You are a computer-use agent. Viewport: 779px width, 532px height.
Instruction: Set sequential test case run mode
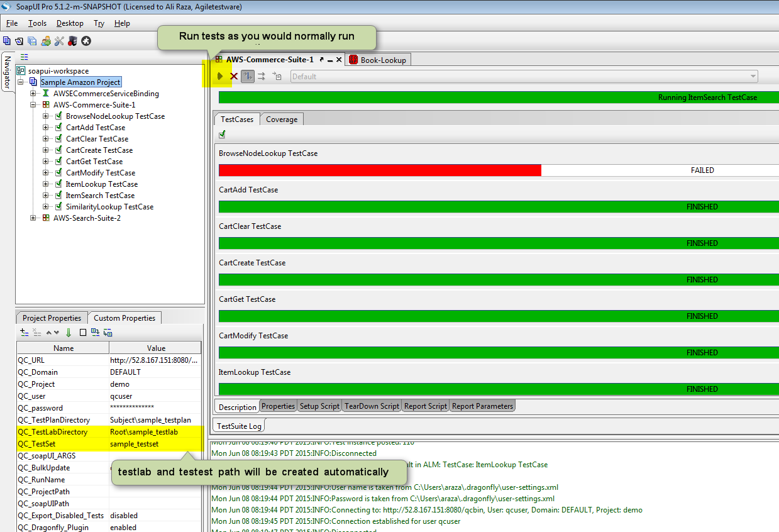click(246, 76)
